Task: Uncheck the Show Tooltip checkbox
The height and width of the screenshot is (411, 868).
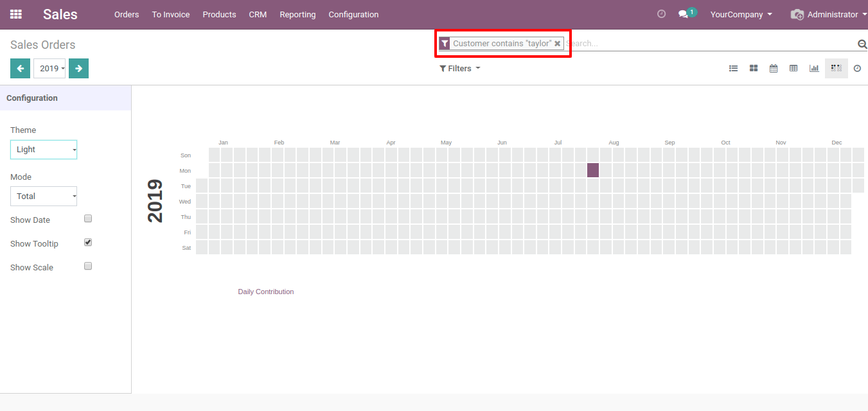Action: (x=88, y=243)
